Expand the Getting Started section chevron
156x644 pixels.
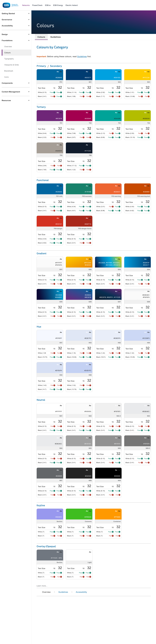pyautogui.click(x=29, y=13)
